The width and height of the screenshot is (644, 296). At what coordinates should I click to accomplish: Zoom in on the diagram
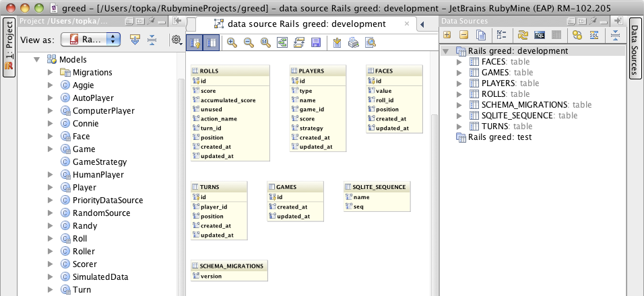click(232, 42)
